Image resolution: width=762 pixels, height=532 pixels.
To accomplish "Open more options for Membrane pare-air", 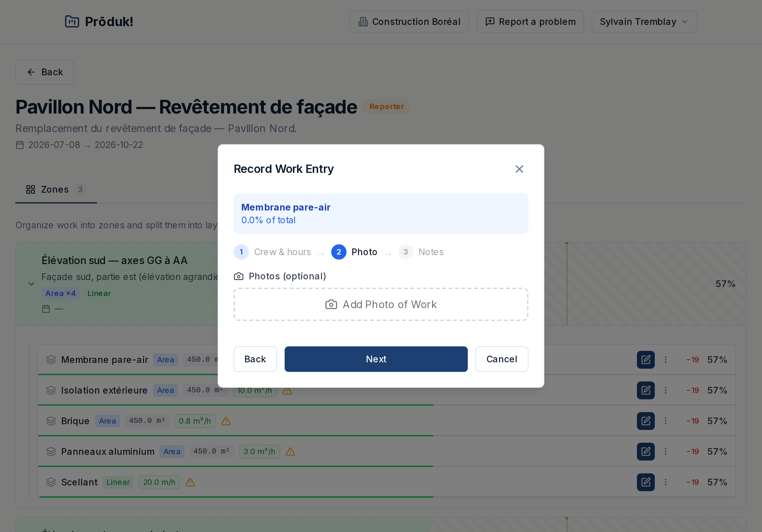I will pos(665,359).
